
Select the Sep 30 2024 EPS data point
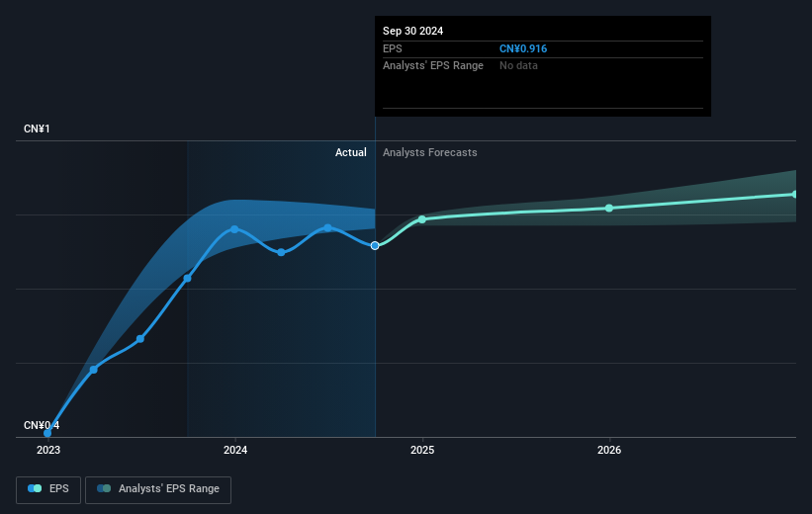(x=375, y=245)
